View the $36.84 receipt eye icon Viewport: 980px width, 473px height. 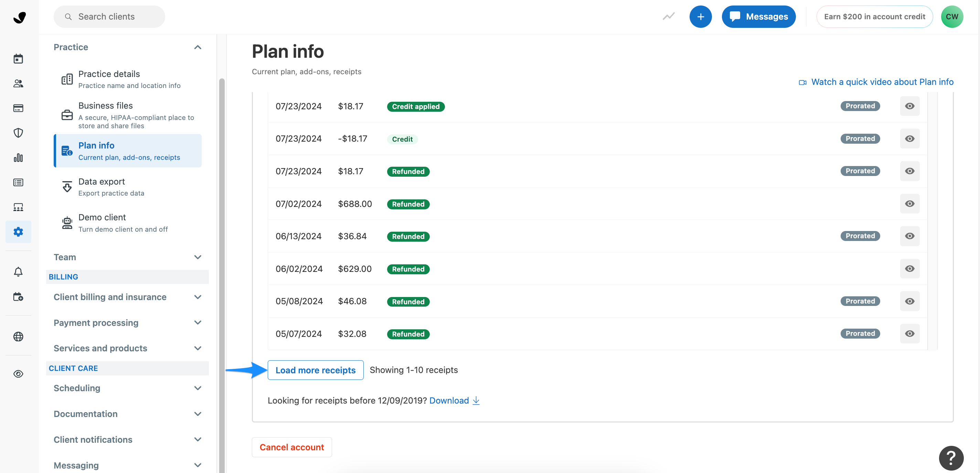point(909,236)
